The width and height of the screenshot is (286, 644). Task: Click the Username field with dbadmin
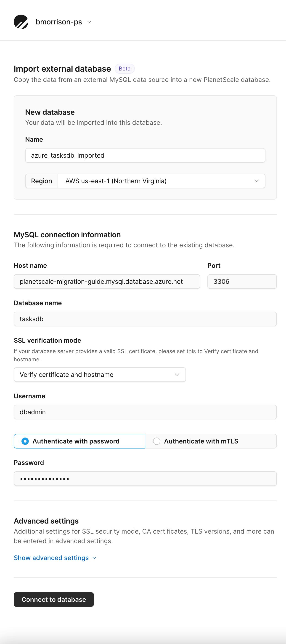[145, 412]
